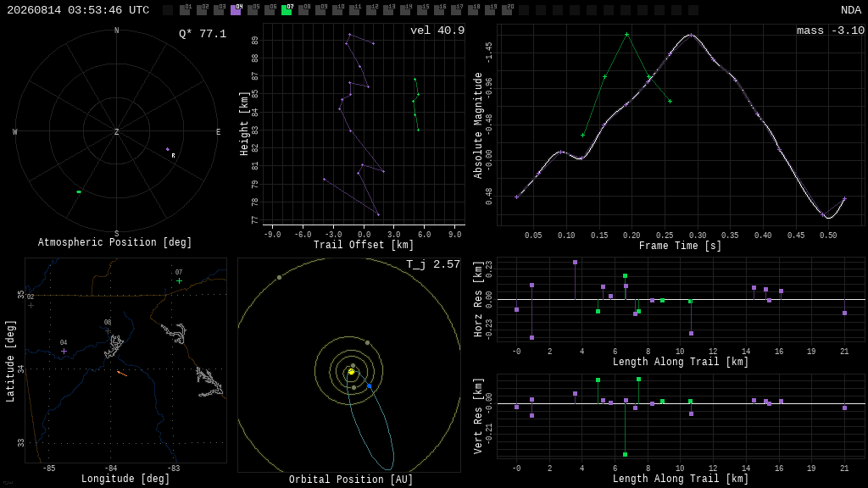Image resolution: width=868 pixels, height=488 pixels.
Task: Click the NDA label at the top right
Action: coord(851,10)
